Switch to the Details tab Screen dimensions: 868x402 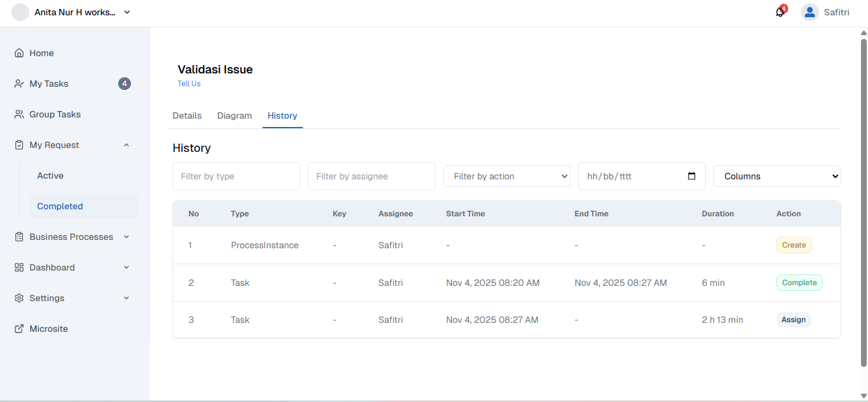click(x=187, y=115)
